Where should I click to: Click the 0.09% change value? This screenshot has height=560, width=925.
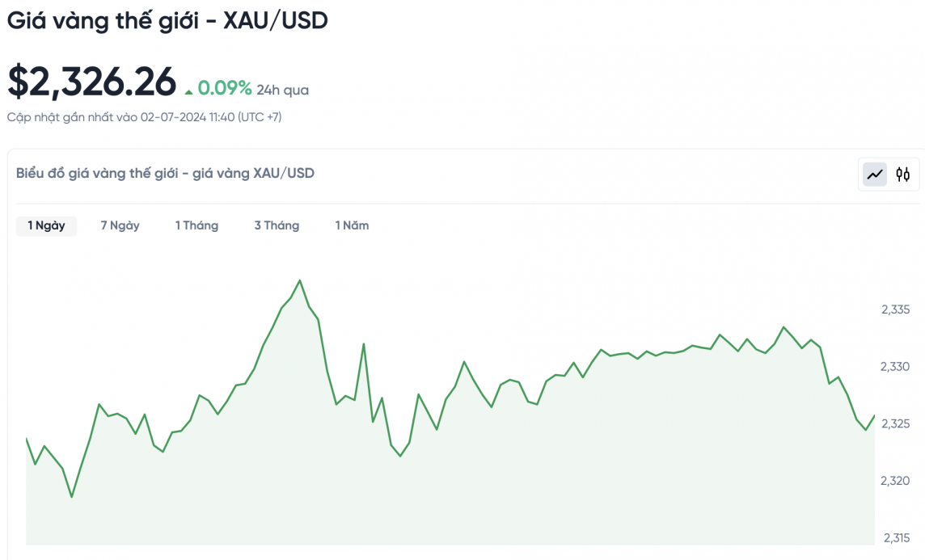tap(225, 88)
